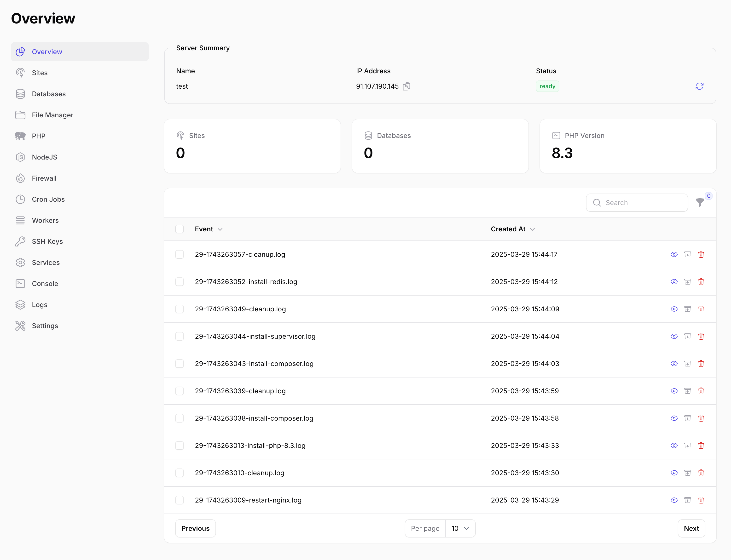Launch the Console page
Screen dimensions: 731x560
point(80,284)
